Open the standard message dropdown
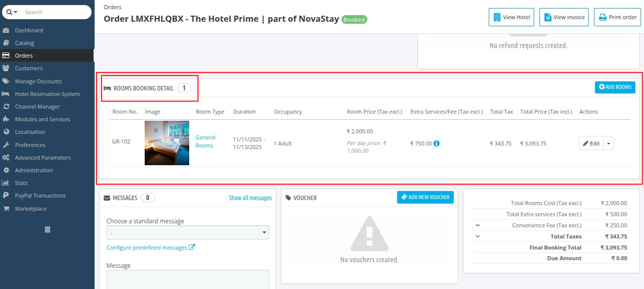The height and width of the screenshot is (289, 644). 188,232
